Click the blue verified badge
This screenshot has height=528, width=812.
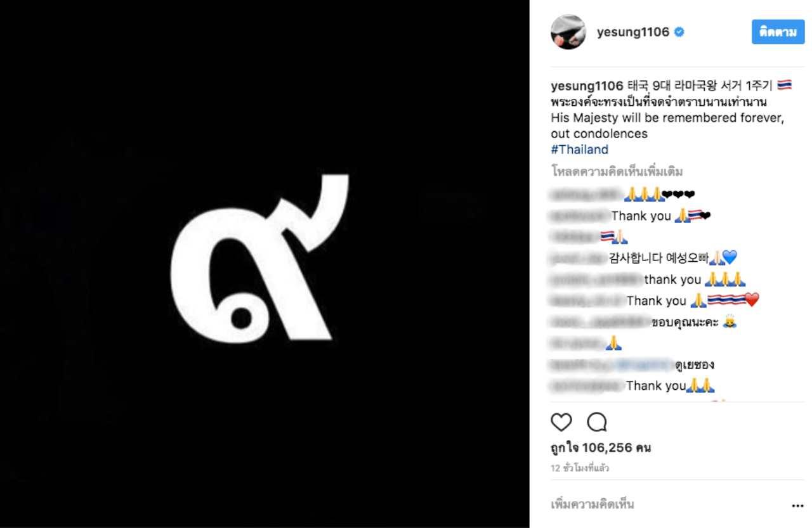(x=679, y=32)
